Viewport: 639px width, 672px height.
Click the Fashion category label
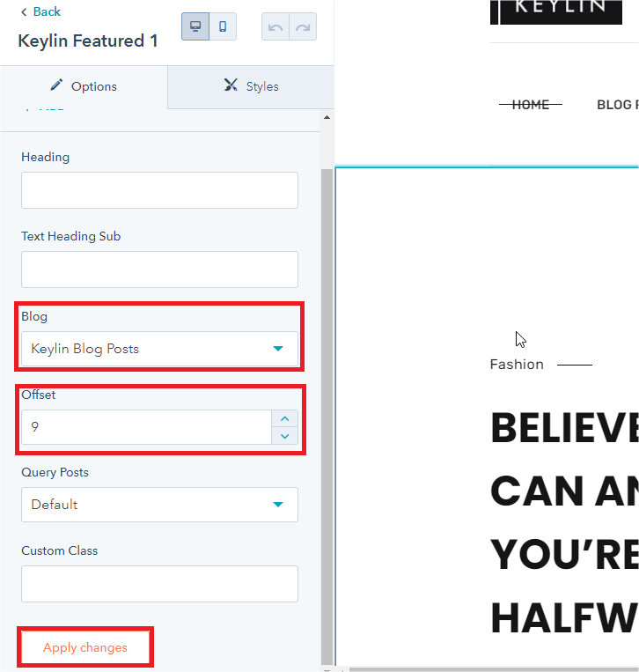517,365
